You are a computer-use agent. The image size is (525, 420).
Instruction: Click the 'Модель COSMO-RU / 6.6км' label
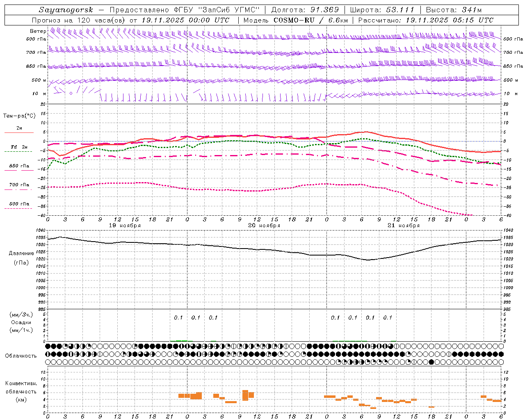tap(295, 20)
